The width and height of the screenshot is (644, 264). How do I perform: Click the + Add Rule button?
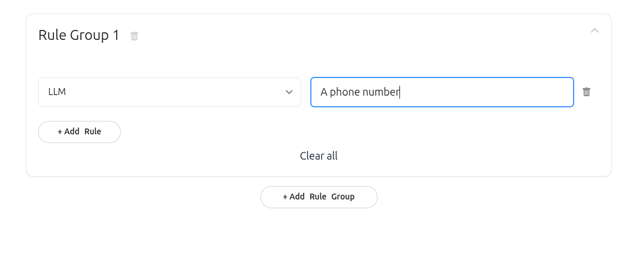pyautogui.click(x=79, y=131)
